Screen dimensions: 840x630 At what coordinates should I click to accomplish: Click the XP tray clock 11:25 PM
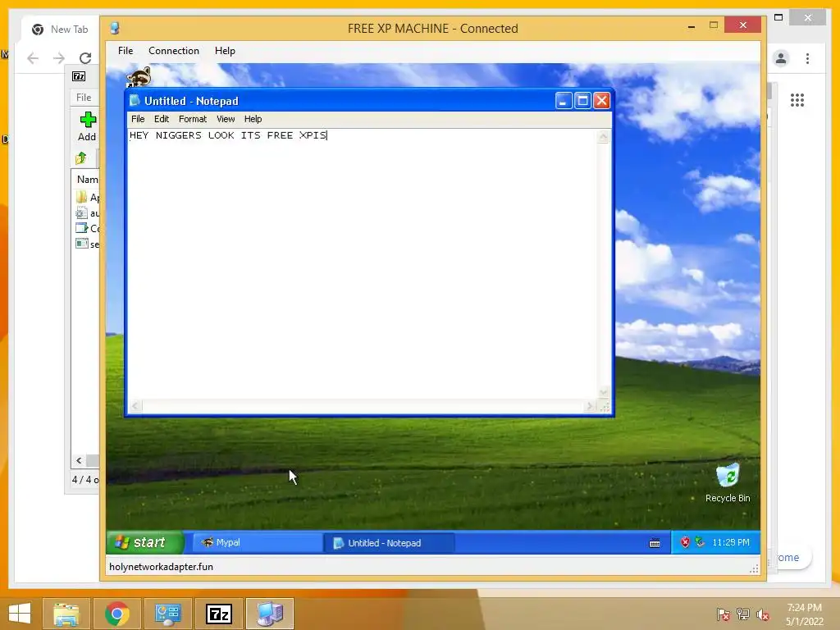(x=731, y=543)
